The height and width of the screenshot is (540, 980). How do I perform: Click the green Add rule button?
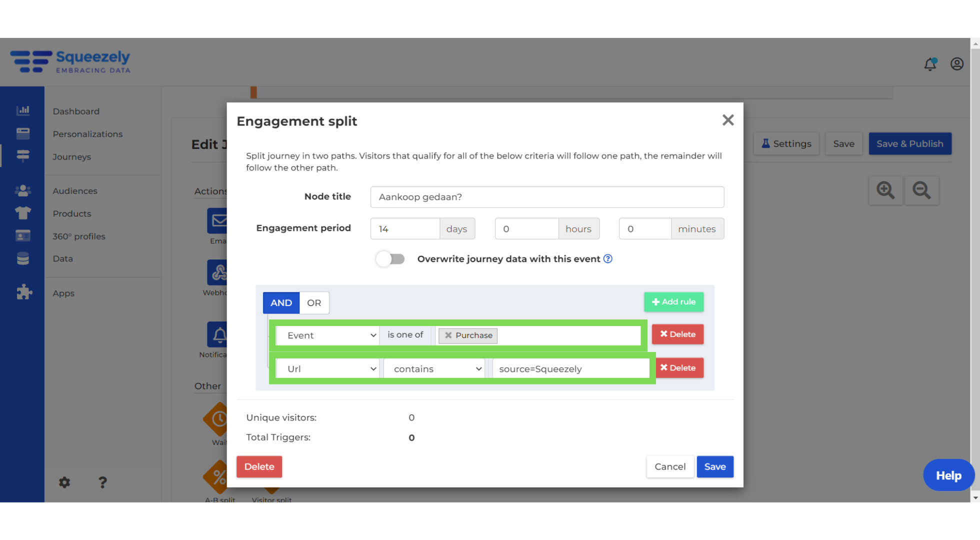[673, 301]
